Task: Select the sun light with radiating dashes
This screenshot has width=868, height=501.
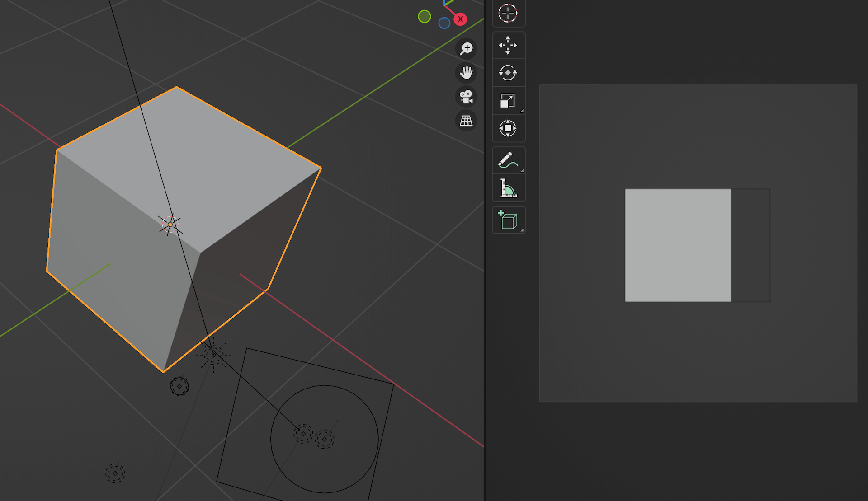Action: (x=213, y=355)
